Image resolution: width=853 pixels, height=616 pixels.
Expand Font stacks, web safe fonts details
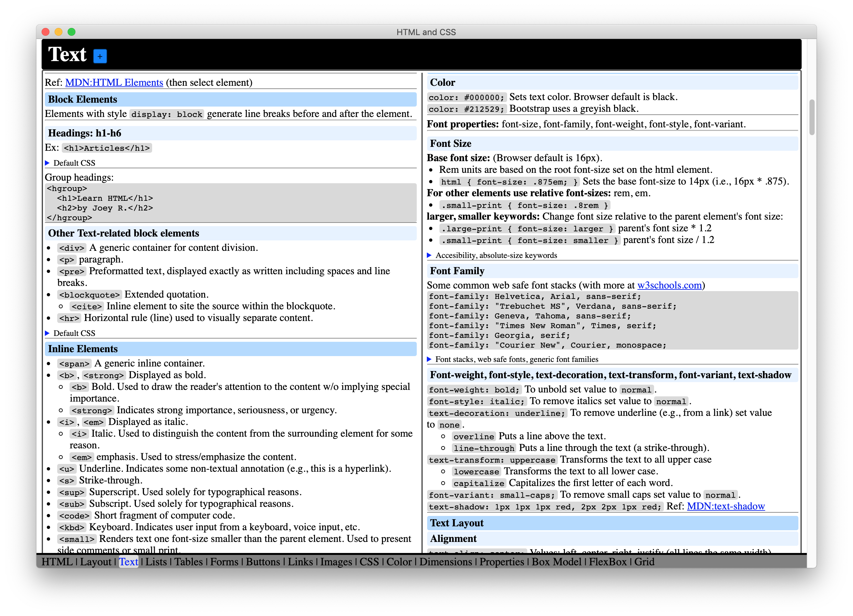click(513, 359)
